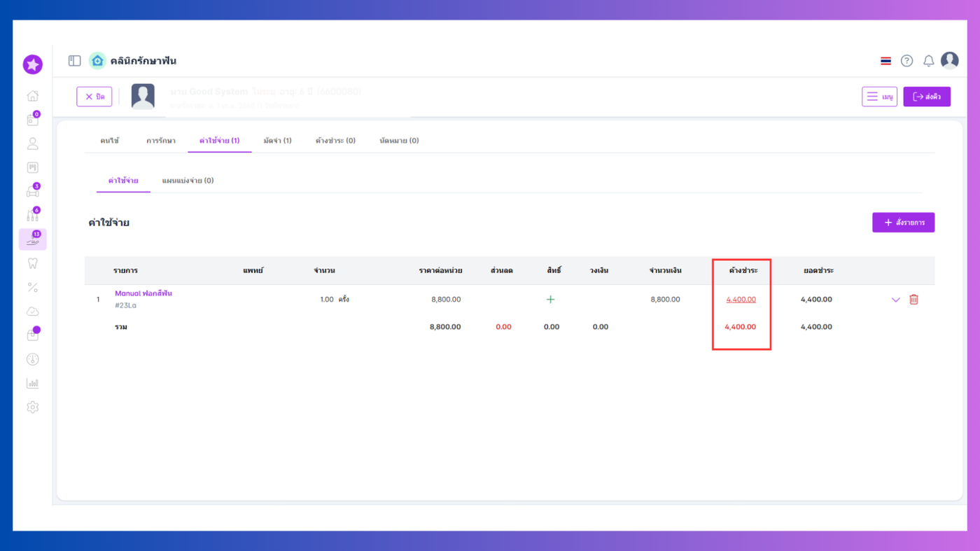Open the home icon in sidebar
This screenshot has height=551, width=980.
click(x=32, y=96)
